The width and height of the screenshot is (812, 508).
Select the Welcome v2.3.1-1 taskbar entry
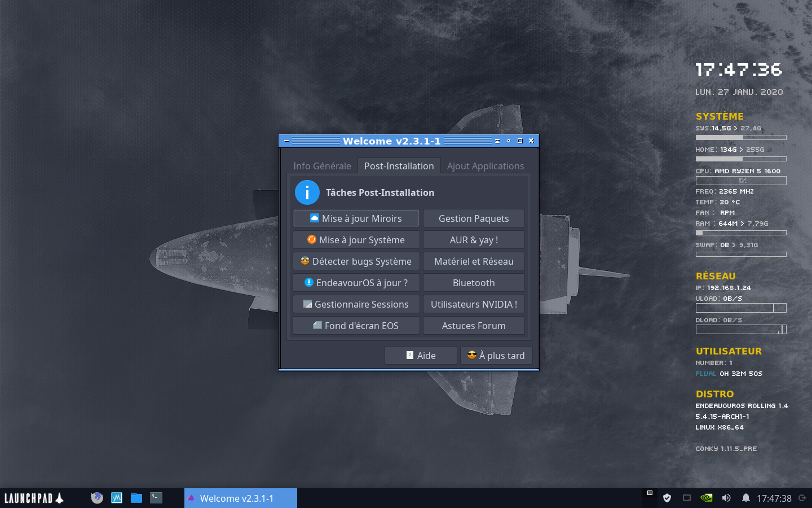click(x=241, y=498)
